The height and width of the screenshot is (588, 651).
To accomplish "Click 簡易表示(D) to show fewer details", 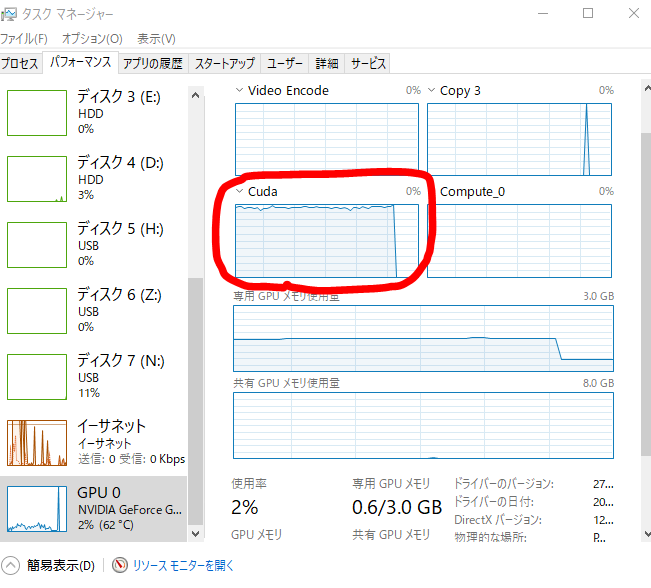I will (61, 566).
